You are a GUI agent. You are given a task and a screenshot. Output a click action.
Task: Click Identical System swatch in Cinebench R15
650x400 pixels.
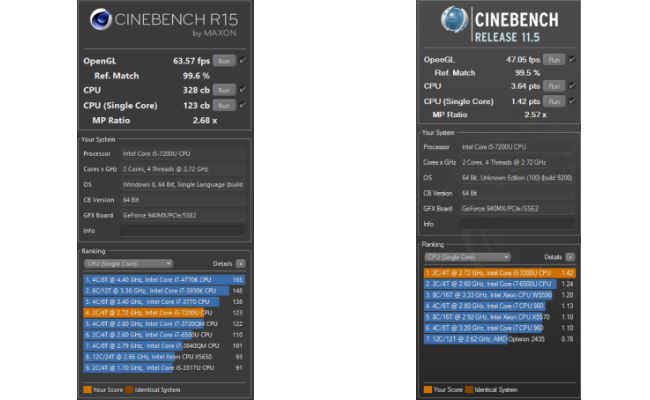(129, 390)
